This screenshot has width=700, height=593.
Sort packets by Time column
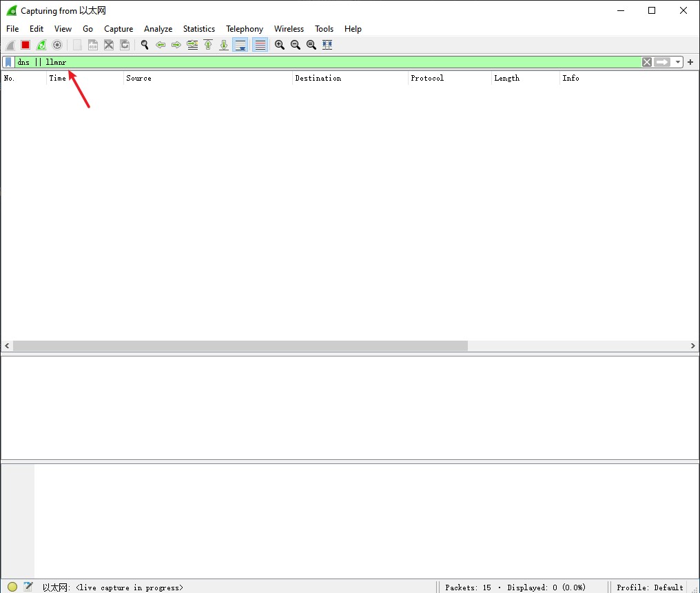[x=85, y=78]
